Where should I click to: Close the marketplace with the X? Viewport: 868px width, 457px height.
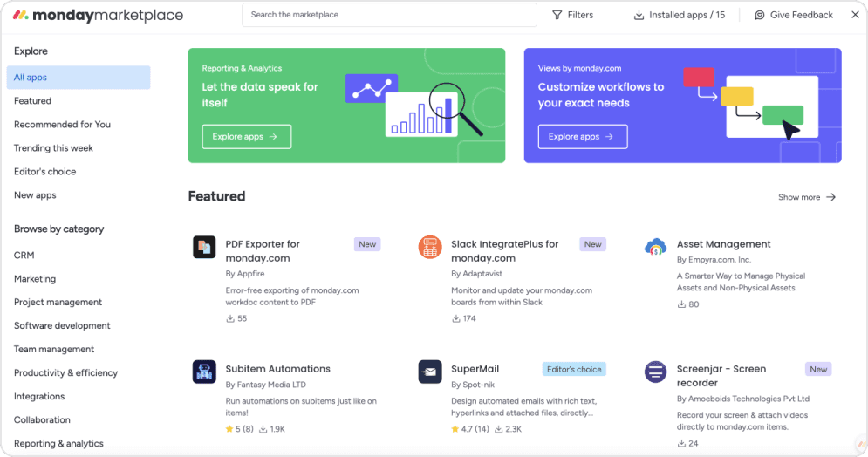[855, 15]
